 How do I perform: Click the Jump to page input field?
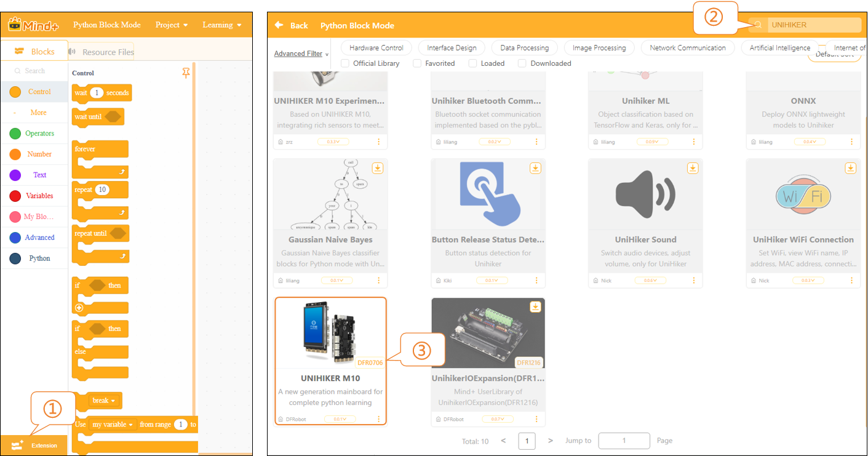(x=624, y=441)
